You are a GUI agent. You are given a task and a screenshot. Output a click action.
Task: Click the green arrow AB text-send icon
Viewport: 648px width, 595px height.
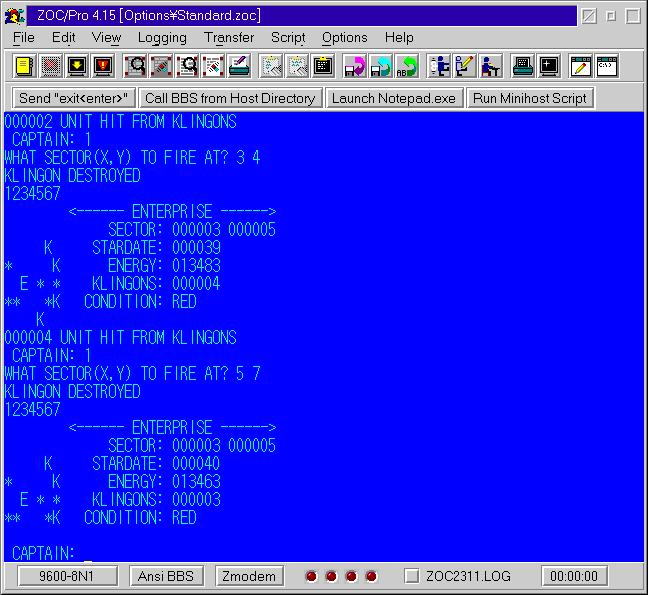coord(407,66)
